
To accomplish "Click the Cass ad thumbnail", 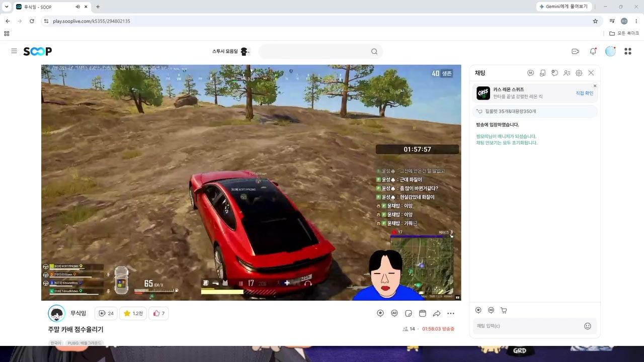I will 483,93.
